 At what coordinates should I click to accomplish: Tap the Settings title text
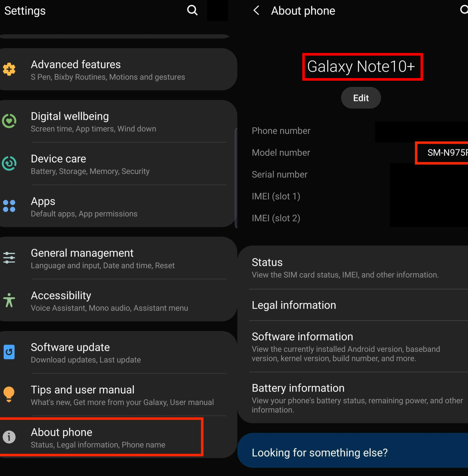tap(25, 11)
